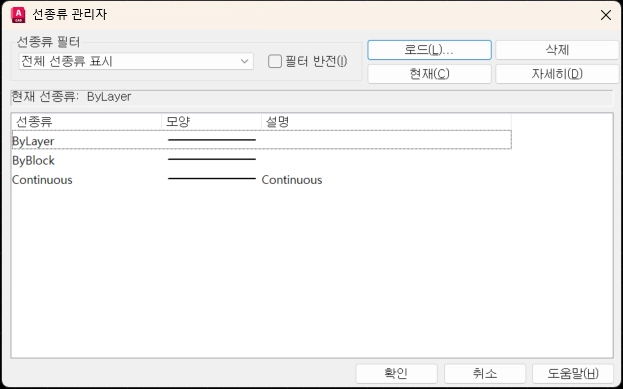Click the 로드(L)... button

click(429, 50)
